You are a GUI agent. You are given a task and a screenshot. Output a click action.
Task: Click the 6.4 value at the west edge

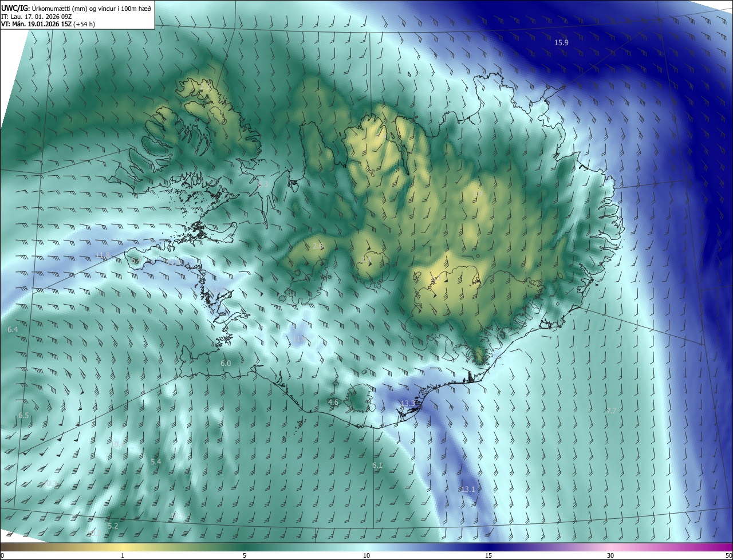(13, 330)
